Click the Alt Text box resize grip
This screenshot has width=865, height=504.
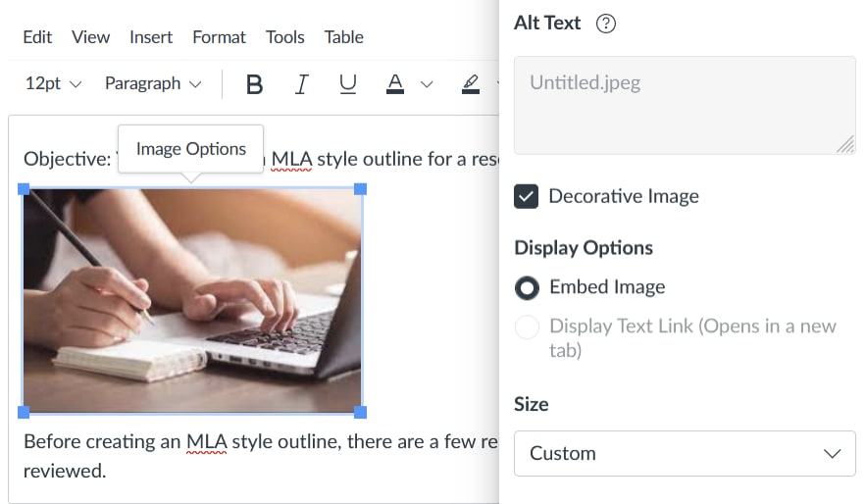coord(845,144)
